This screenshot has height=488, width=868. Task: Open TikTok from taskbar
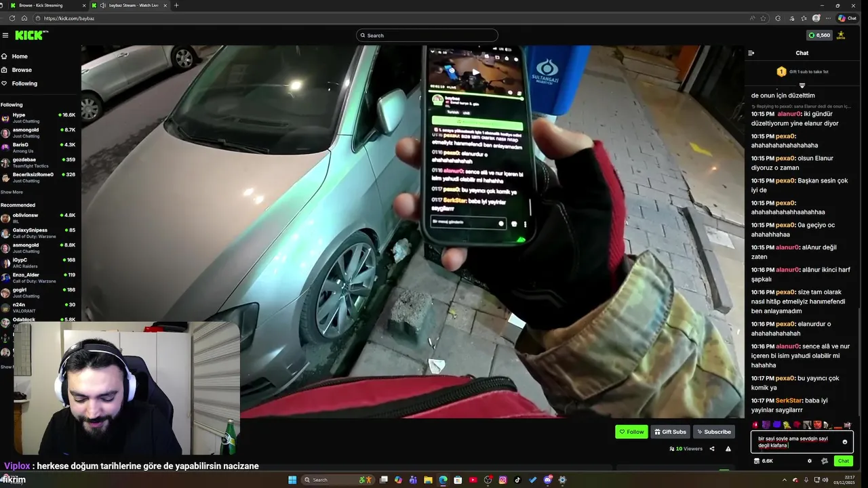(517, 480)
